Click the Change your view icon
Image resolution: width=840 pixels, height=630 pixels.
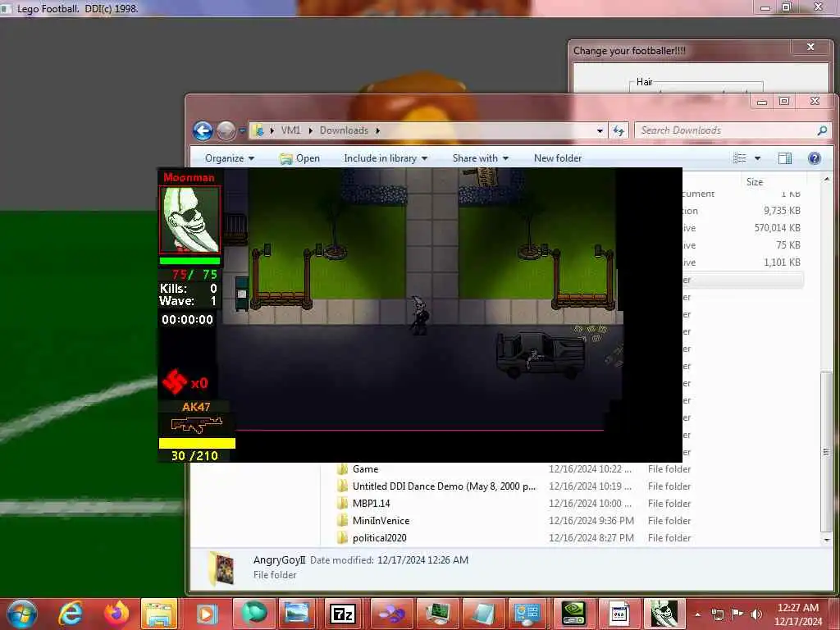coord(740,158)
